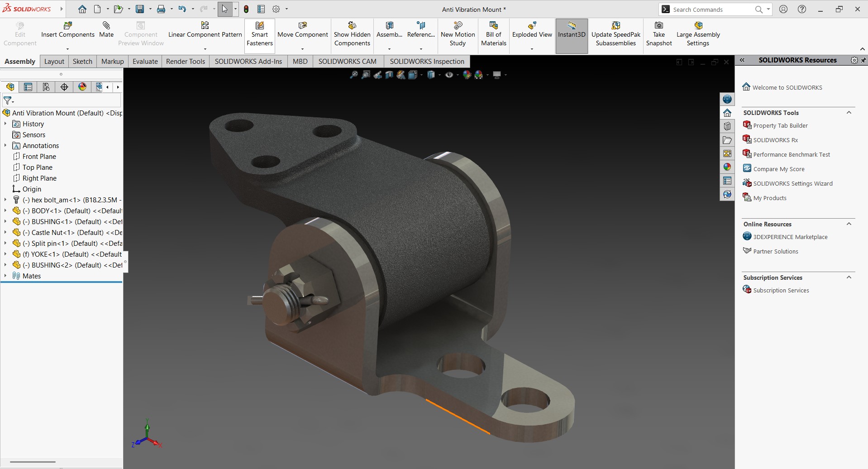Launch the Exploded View command

pos(532,30)
